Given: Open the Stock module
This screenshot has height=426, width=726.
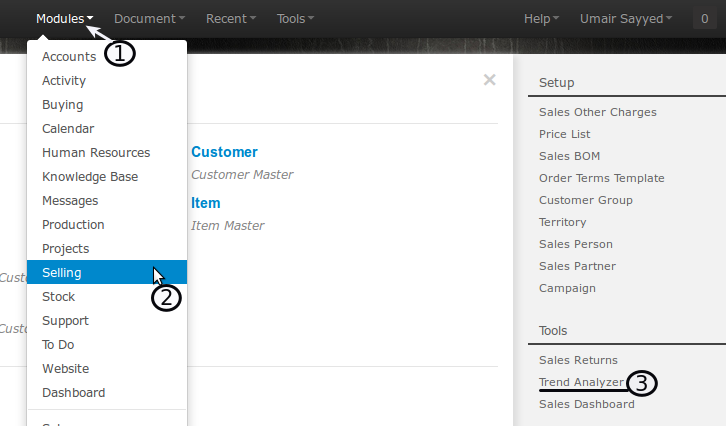Looking at the screenshot, I should pos(58,297).
